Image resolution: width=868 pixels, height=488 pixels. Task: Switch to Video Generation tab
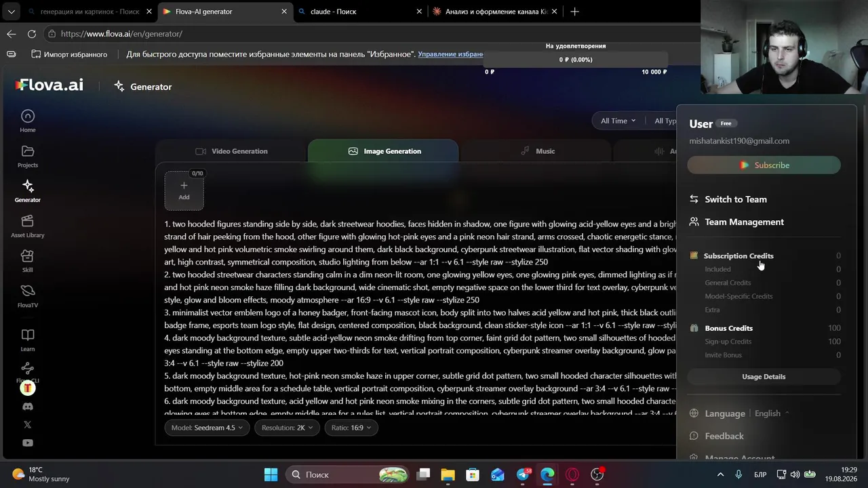click(232, 151)
